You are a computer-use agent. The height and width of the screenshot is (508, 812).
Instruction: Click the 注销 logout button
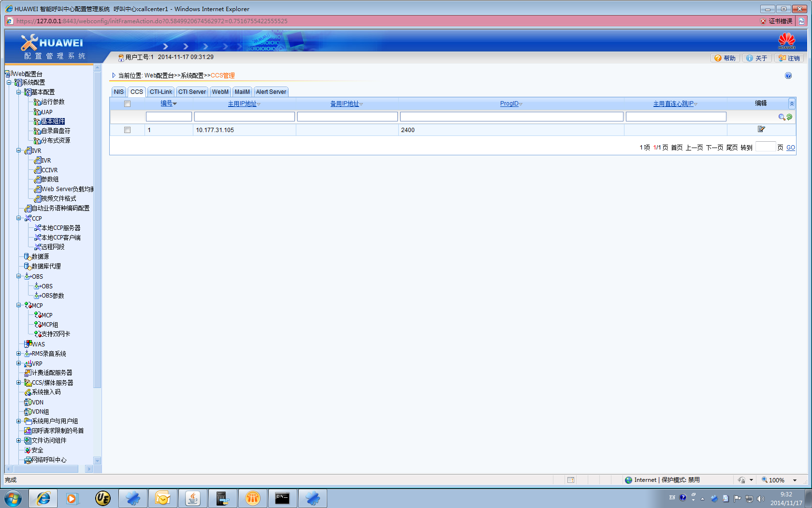(x=789, y=58)
